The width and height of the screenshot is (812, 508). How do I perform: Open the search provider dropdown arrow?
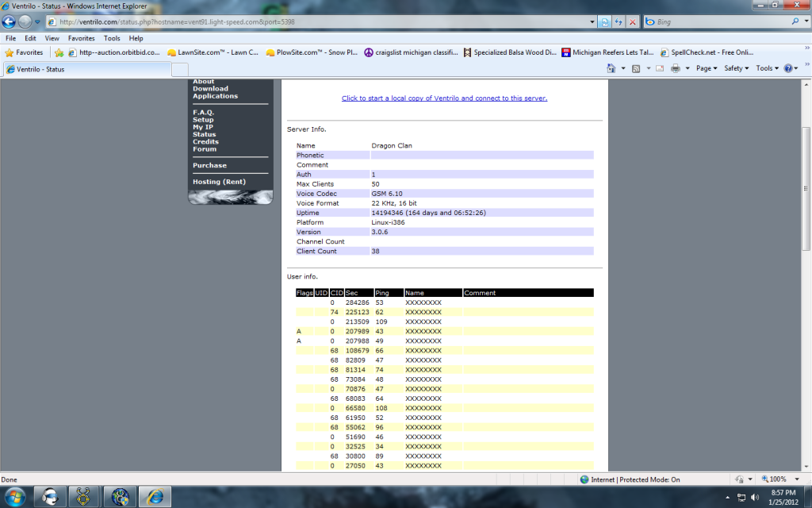806,21
